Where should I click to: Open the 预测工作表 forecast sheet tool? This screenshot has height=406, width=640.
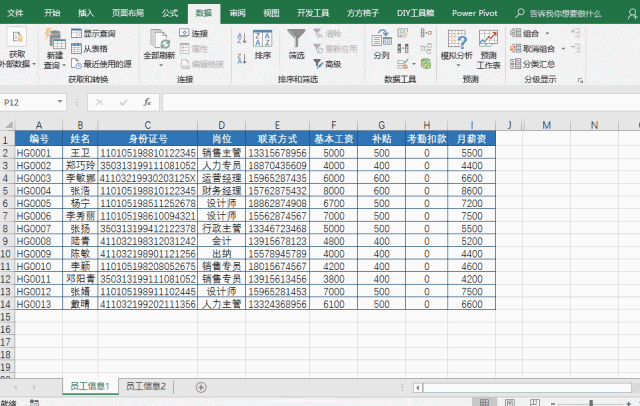[x=489, y=47]
